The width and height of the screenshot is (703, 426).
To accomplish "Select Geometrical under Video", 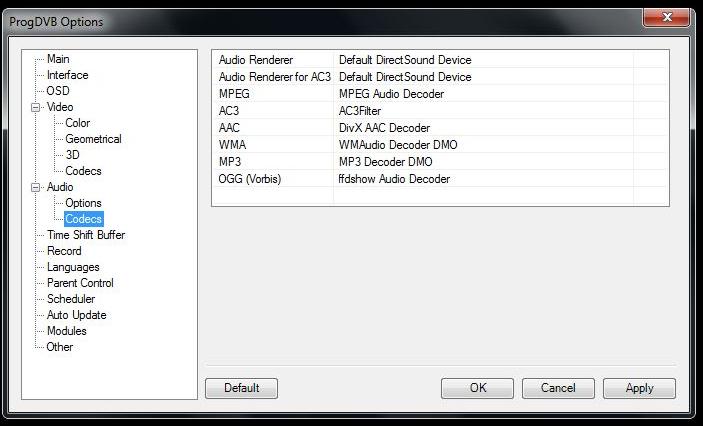I will point(93,139).
